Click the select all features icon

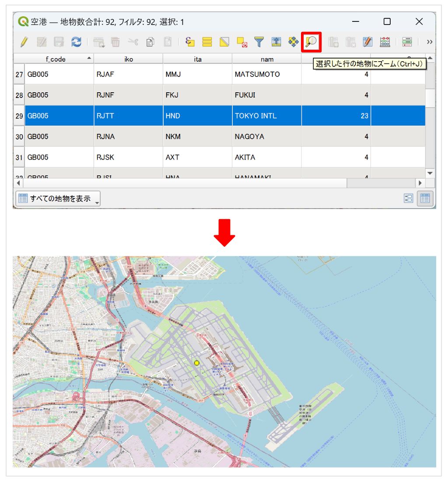click(207, 42)
